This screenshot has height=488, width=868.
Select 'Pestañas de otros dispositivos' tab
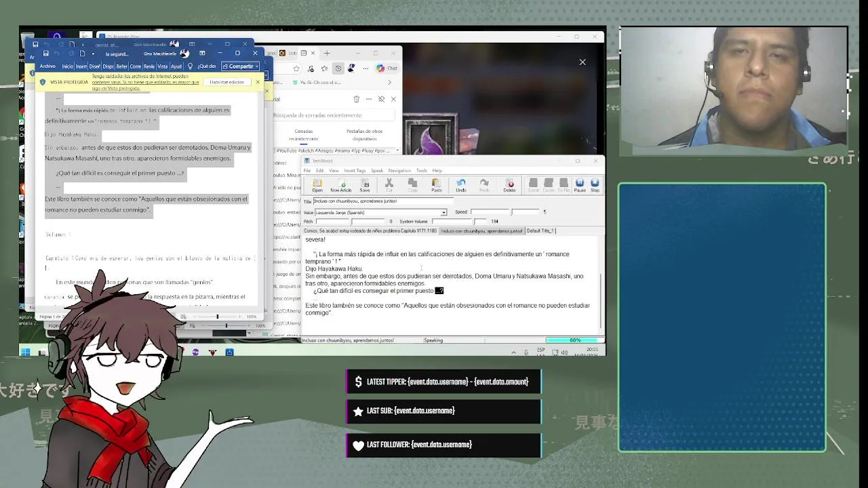coord(364,135)
